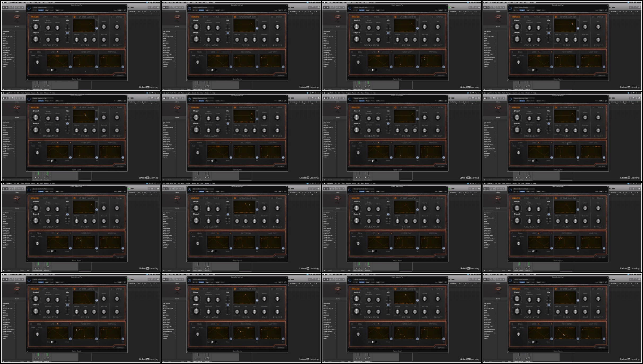
Task: Mute the Classic Sawtooth Pad channel strip, bottom-right frame
Action: tap(517, 359)
